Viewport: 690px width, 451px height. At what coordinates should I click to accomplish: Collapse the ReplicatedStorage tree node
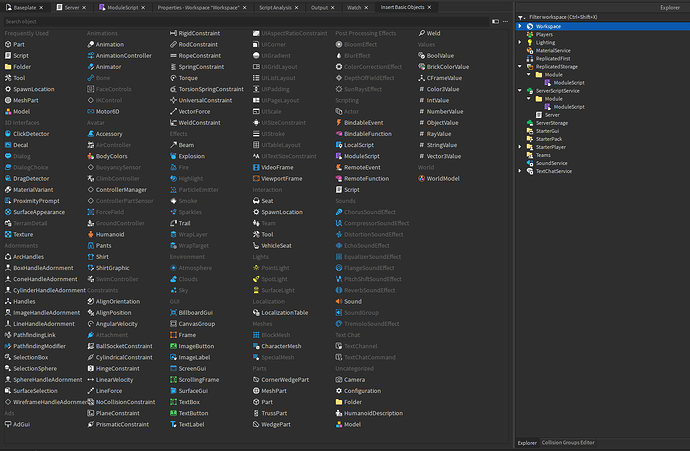coord(520,66)
